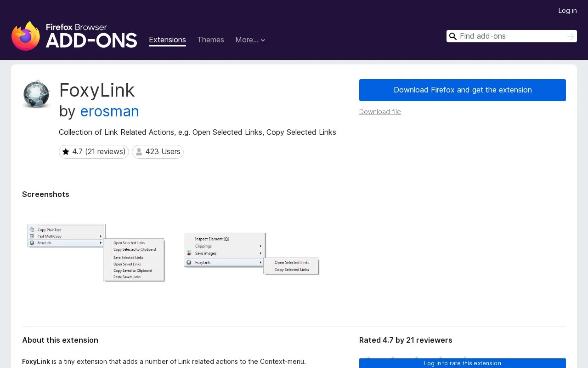Click the FoxyLink globe extension icon
The height and width of the screenshot is (368, 588).
[36, 94]
